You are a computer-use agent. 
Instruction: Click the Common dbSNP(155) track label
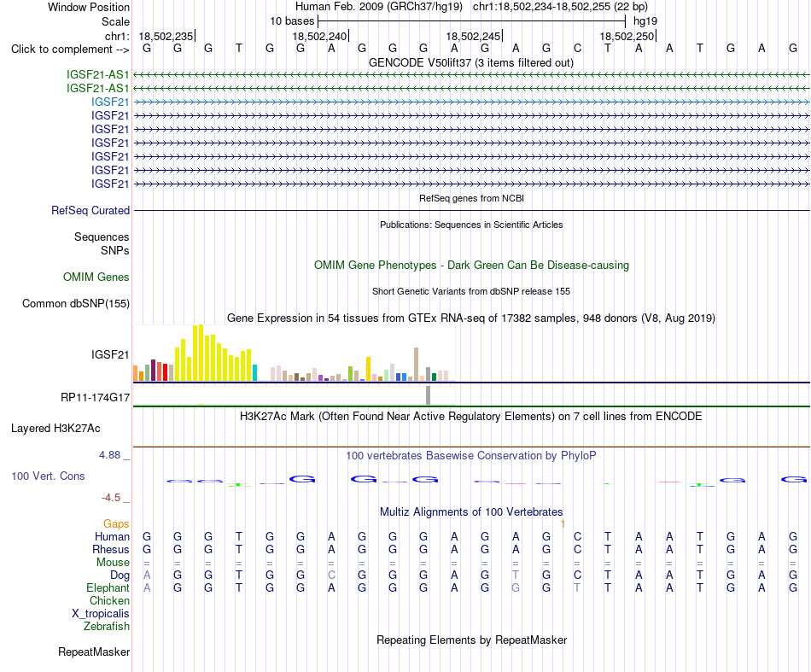(x=75, y=303)
